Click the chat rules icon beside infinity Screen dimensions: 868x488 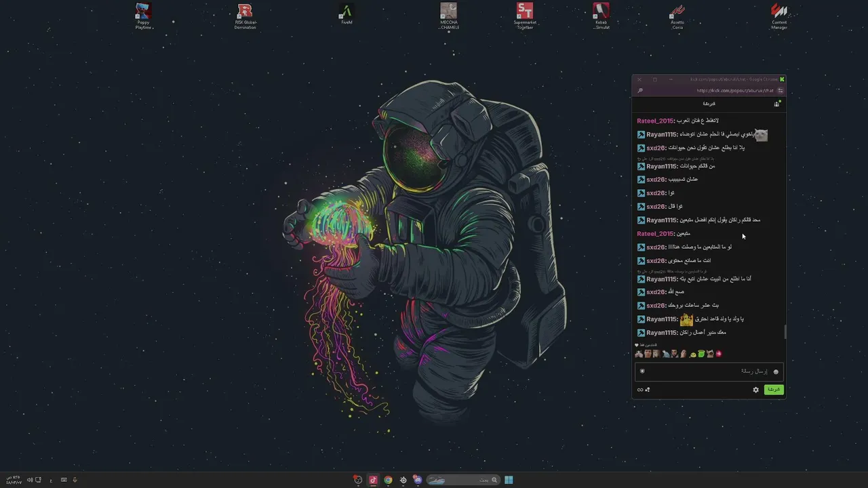pyautogui.click(x=648, y=390)
